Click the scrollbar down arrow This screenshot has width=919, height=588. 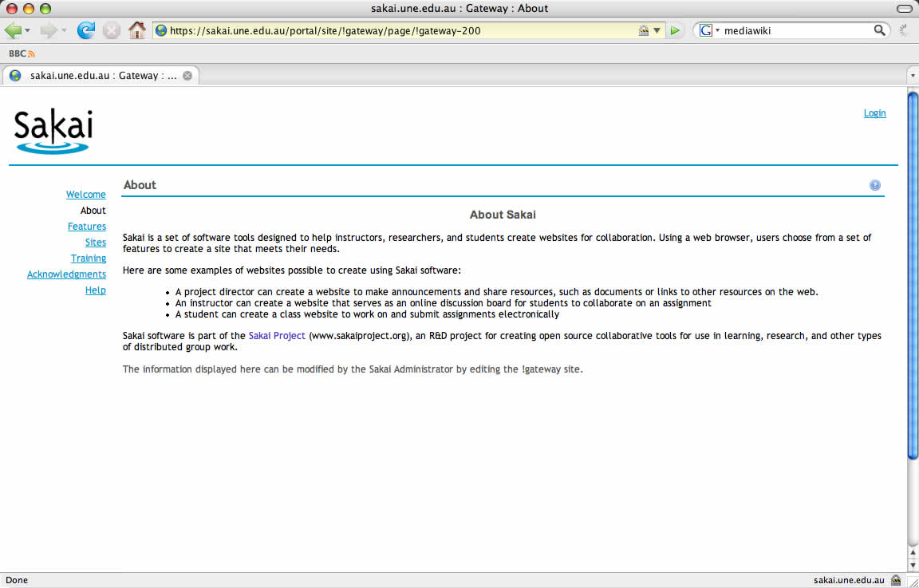coord(913,565)
